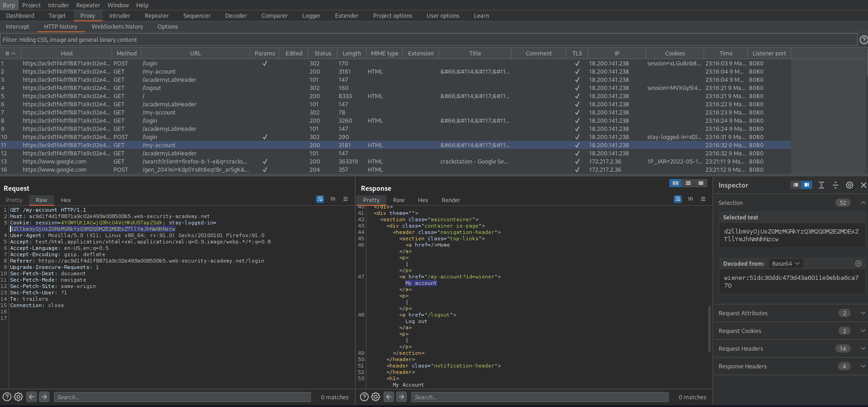The width and height of the screenshot is (868, 407).
Task: Open Request editor hamburger menu
Action: pyautogui.click(x=345, y=199)
